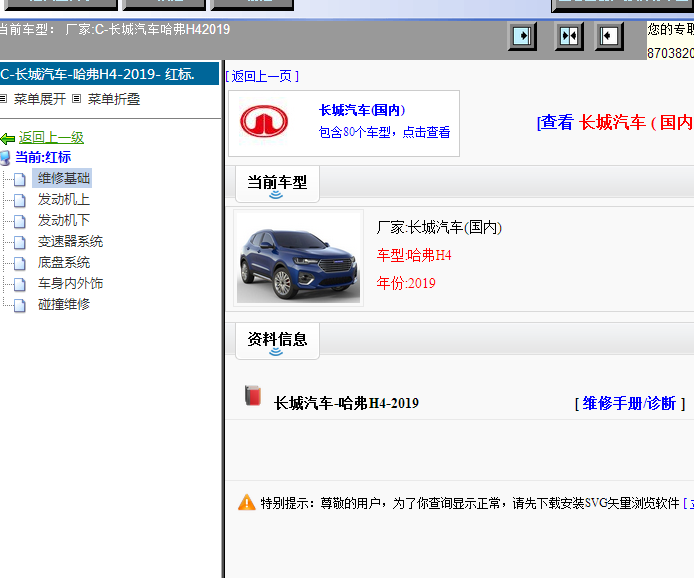Screen dimensions: 694x578
Task: Click the root node icon beside 当前:红标
Action: tap(5, 158)
